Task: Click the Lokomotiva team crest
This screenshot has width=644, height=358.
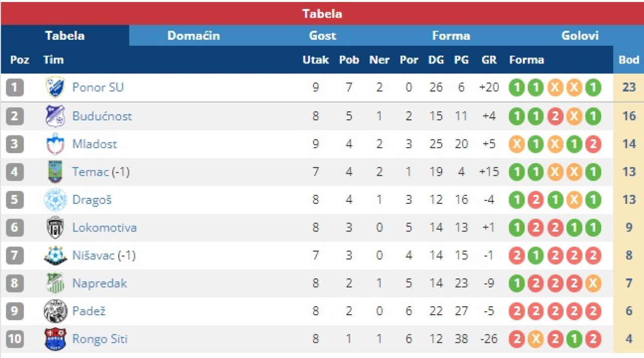Action: (x=55, y=228)
